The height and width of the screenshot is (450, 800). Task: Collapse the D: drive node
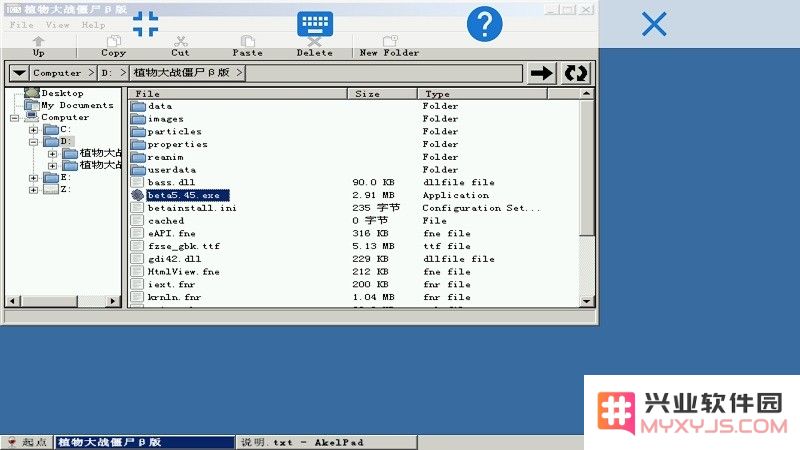click(x=33, y=142)
